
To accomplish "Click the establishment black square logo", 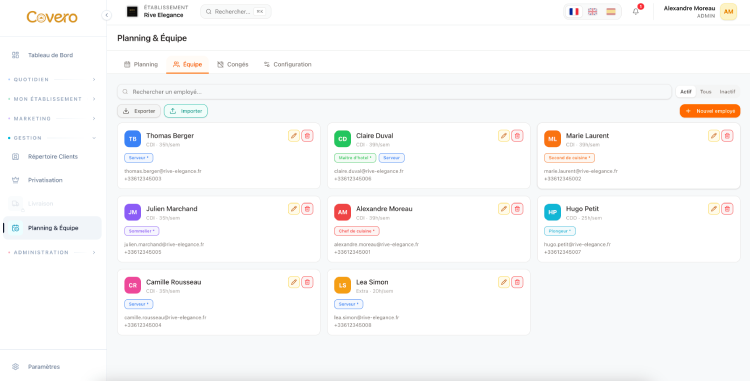I will coord(132,11).
